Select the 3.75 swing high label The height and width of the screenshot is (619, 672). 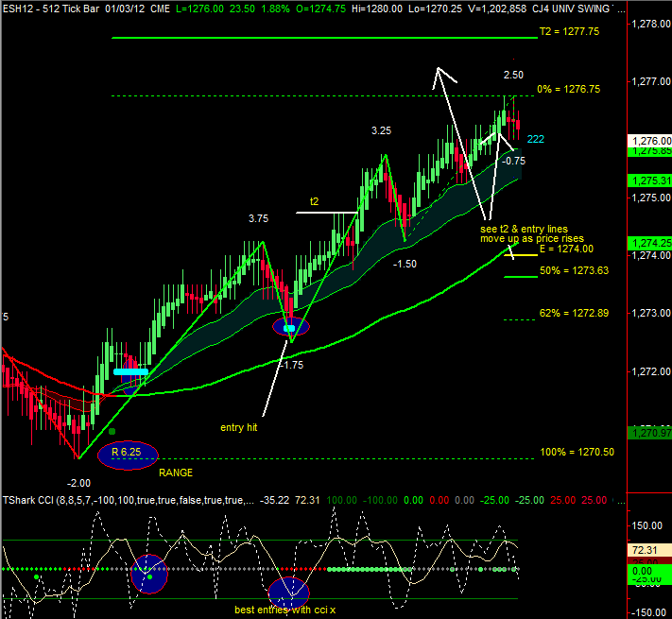pyautogui.click(x=259, y=218)
